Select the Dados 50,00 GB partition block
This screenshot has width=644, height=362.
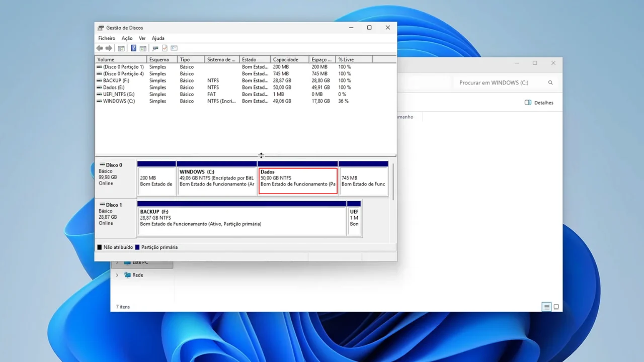(298, 179)
